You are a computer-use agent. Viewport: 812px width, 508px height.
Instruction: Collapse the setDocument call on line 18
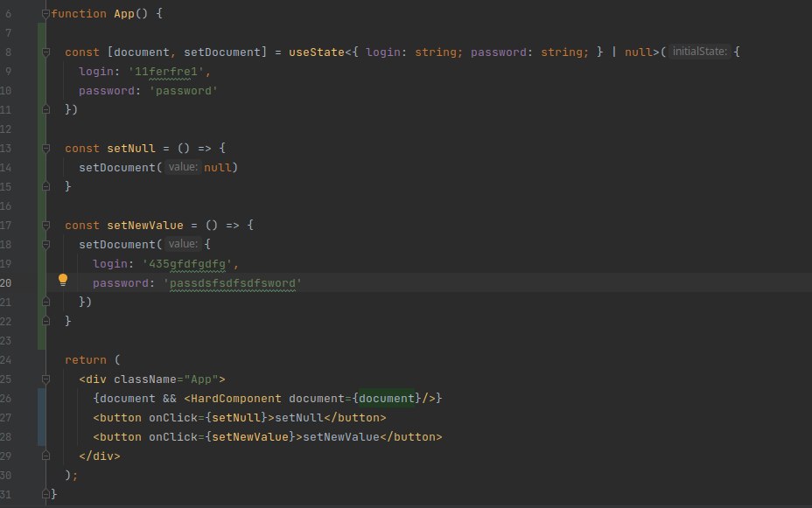(x=45, y=245)
